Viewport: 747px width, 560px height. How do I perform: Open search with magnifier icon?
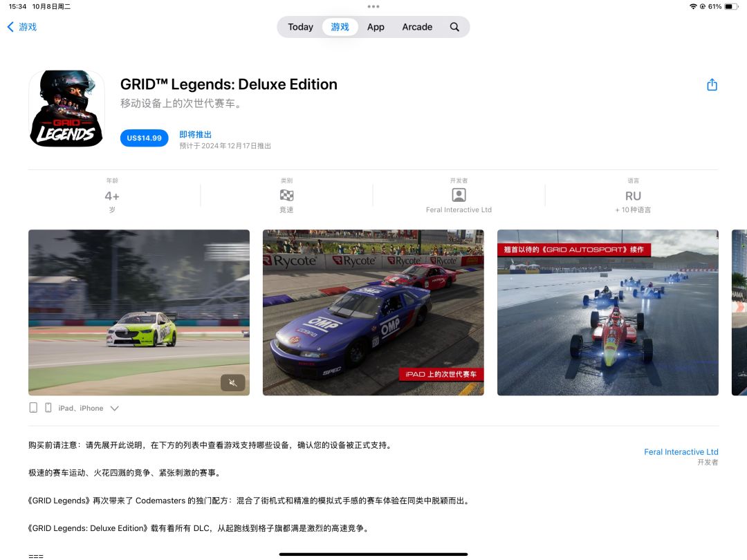454,27
